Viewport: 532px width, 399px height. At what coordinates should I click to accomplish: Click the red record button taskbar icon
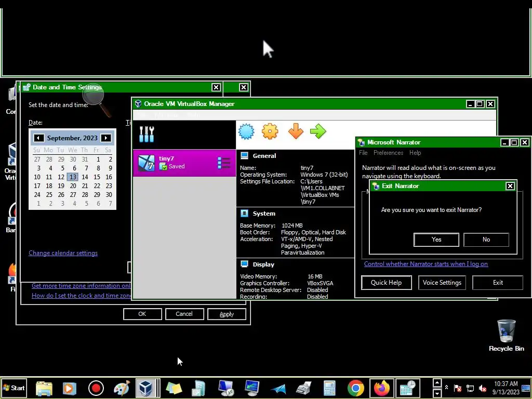(x=96, y=388)
